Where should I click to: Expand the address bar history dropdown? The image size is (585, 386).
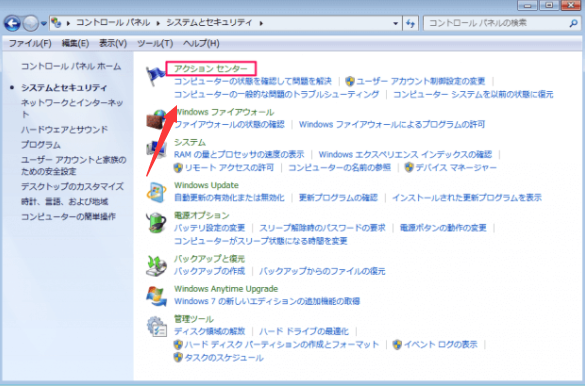click(395, 23)
